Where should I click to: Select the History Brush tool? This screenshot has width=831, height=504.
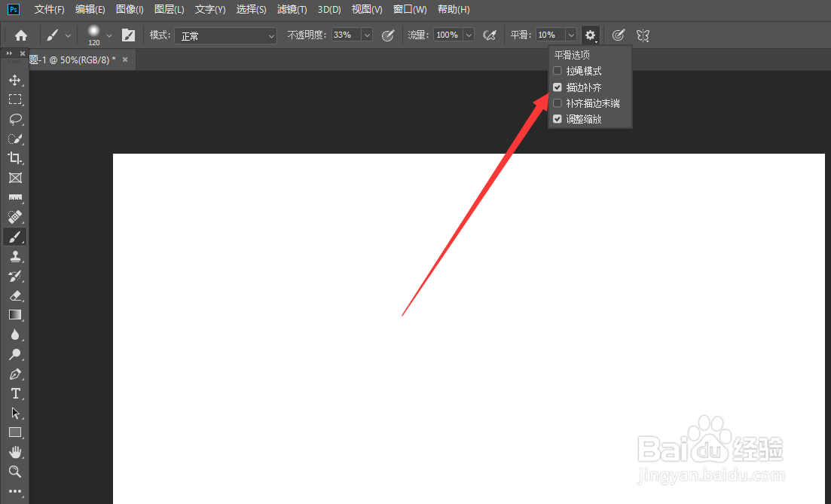(x=15, y=276)
